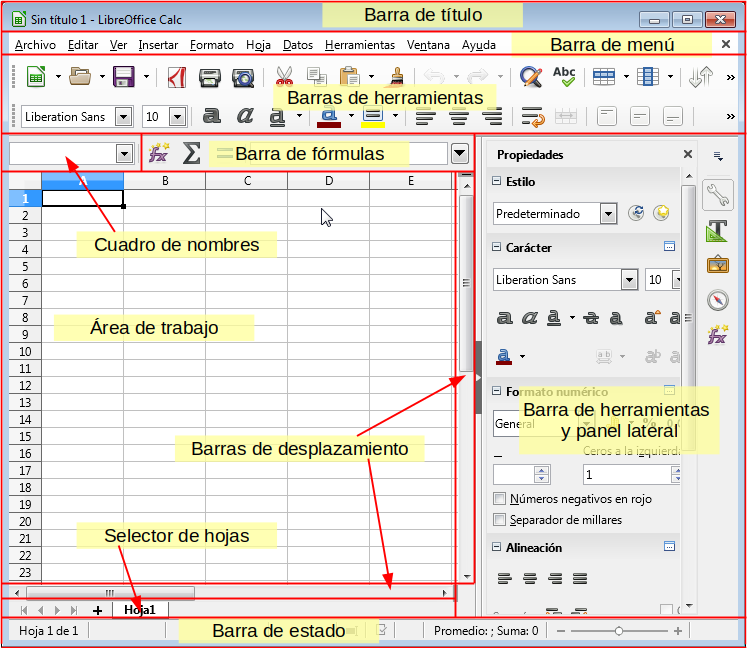This screenshot has height=648, width=747.
Task: Align text left in toolbar
Action: coord(425,116)
